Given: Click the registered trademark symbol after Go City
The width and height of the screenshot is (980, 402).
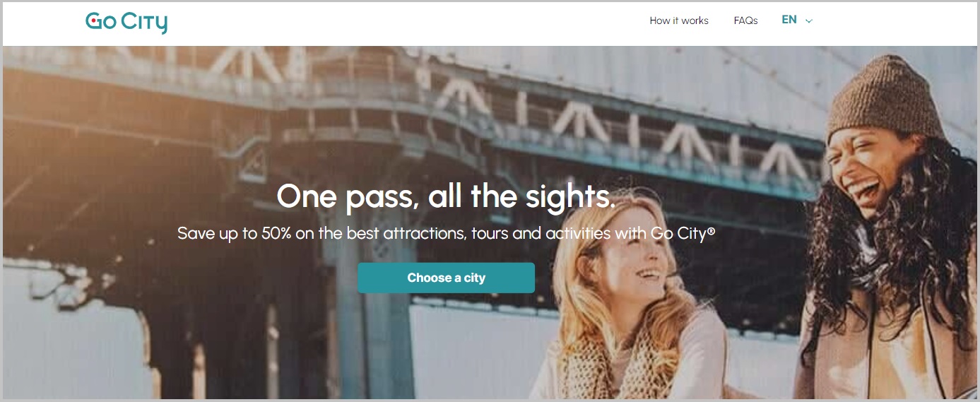Looking at the screenshot, I should [711, 229].
